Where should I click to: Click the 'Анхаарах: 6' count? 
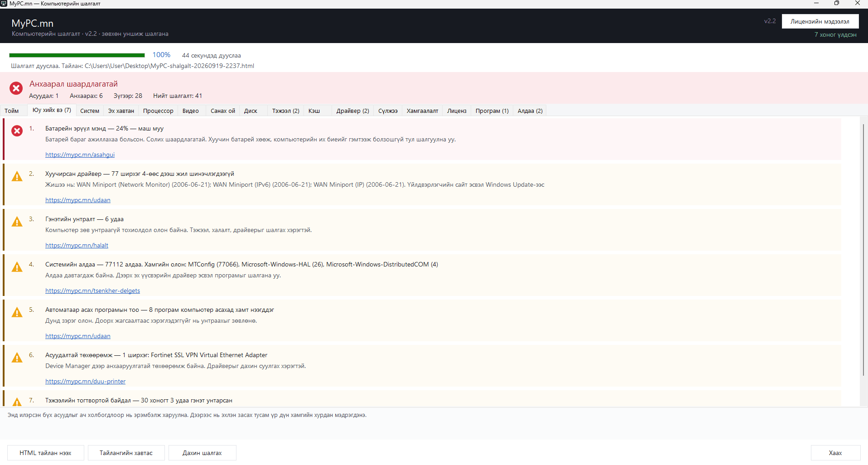[86, 96]
